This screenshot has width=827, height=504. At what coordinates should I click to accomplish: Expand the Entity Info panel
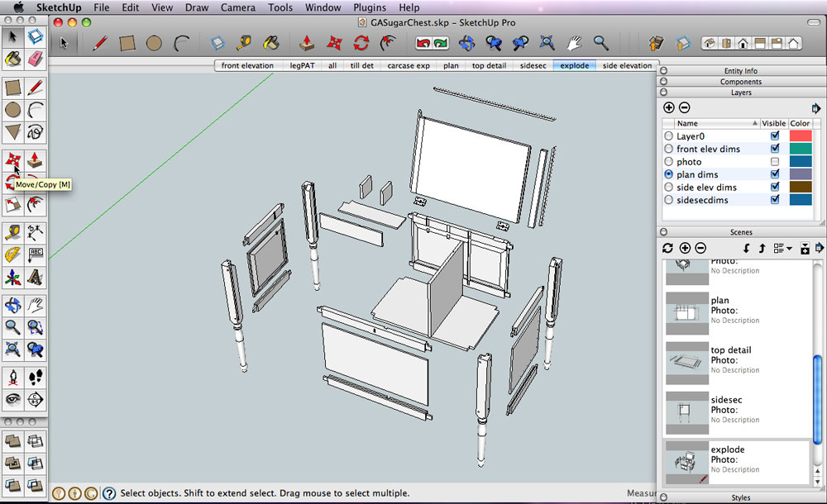(x=741, y=71)
